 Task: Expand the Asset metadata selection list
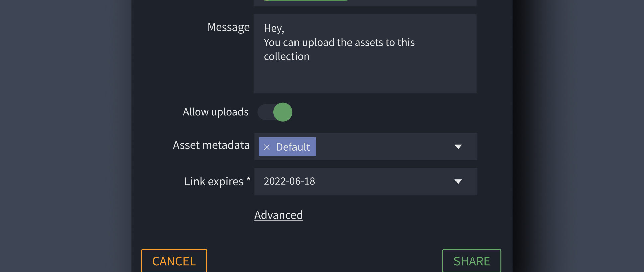click(458, 147)
